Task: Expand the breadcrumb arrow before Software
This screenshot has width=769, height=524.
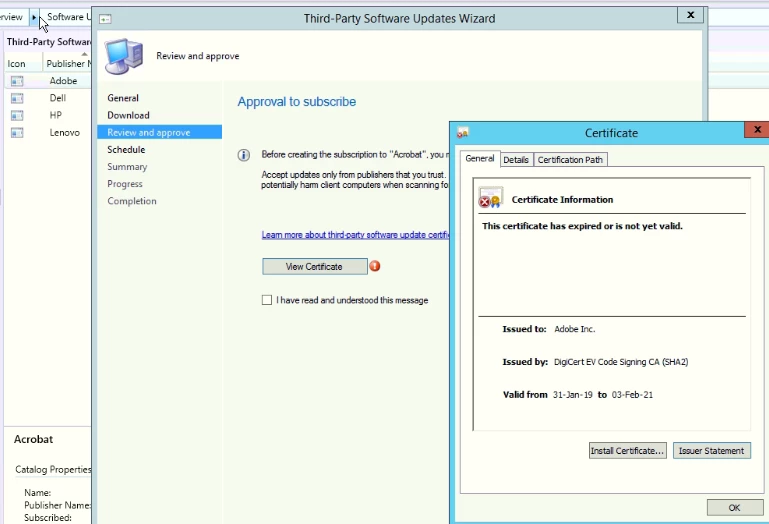Action: pyautogui.click(x=34, y=17)
